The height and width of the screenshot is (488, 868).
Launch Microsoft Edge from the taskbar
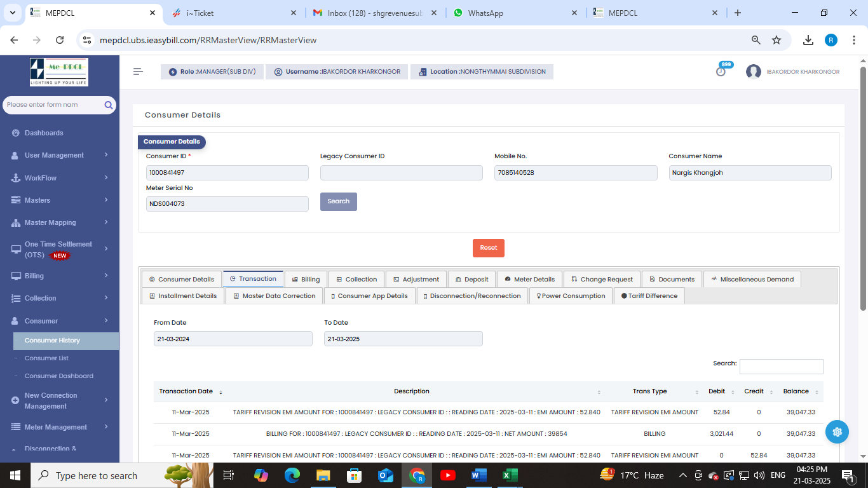coord(292,475)
